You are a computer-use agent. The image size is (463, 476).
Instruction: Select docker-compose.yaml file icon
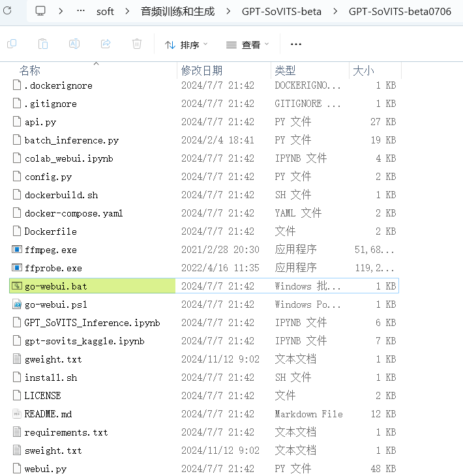pyautogui.click(x=17, y=213)
